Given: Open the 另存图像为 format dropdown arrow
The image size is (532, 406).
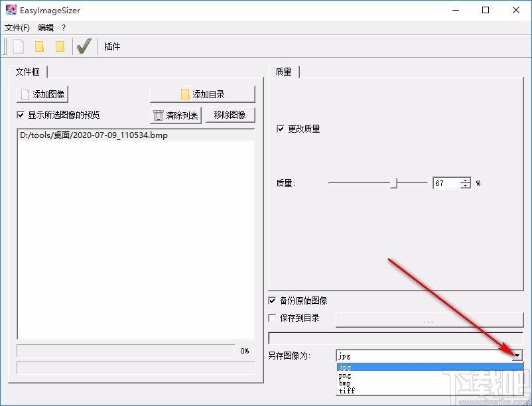Looking at the screenshot, I should tap(518, 355).
